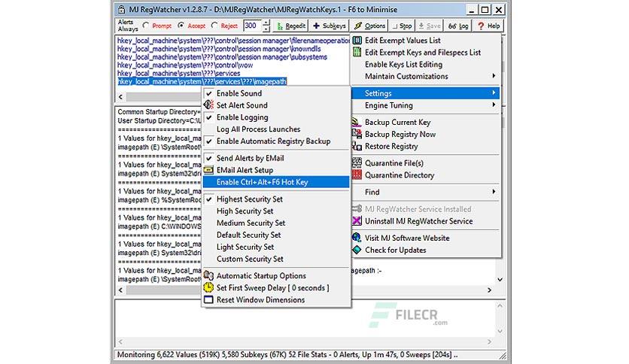Select the key ending in session manager\knowndlls
Image resolution: width=629 pixels, height=364 pixels.
[x=219, y=49]
